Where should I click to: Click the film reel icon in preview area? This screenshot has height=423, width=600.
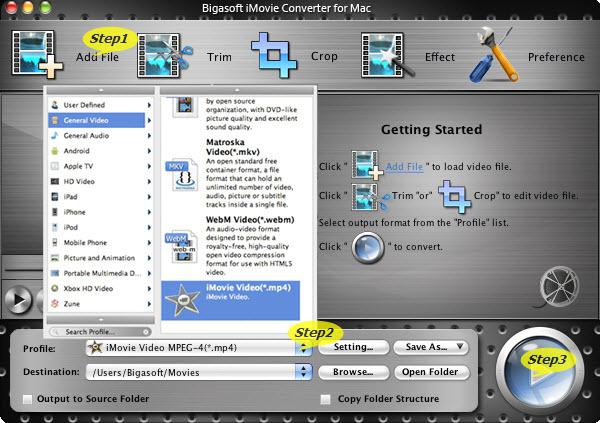pyautogui.click(x=558, y=287)
